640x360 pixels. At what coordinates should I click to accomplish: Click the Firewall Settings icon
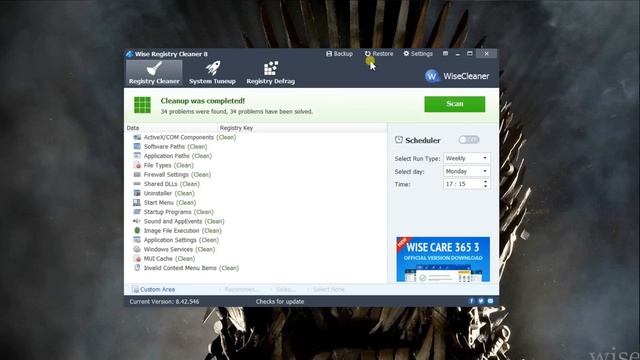pos(137,175)
